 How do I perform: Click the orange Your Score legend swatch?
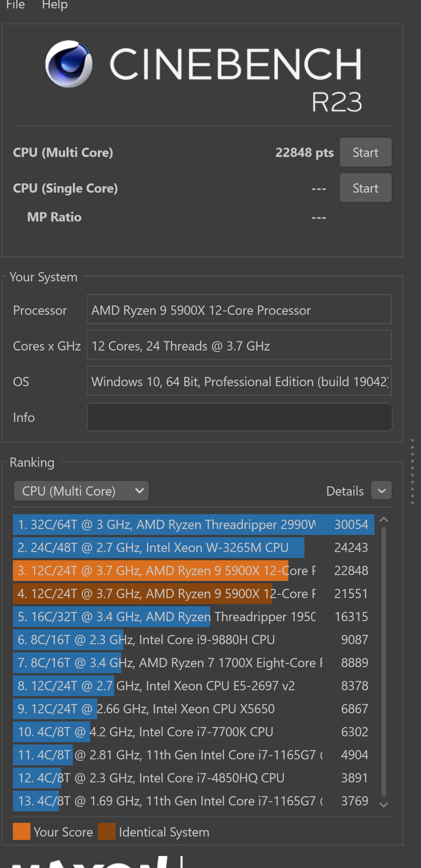[x=22, y=832]
